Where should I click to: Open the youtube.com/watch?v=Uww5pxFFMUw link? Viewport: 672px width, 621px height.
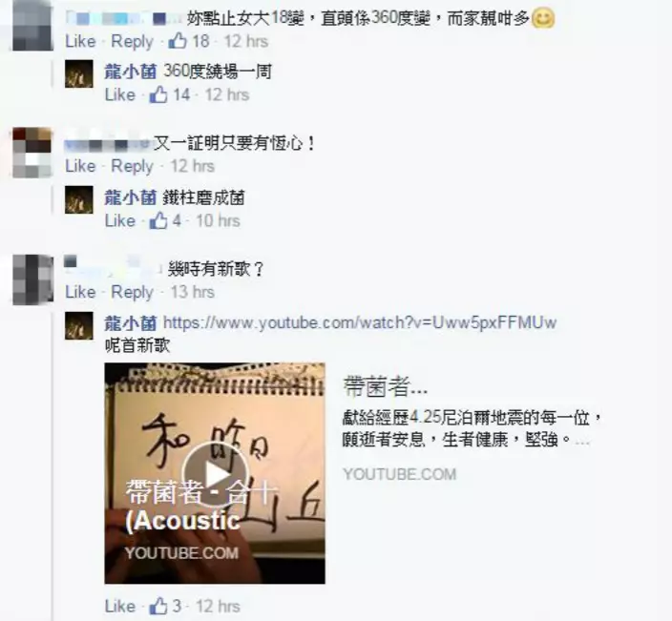360,322
